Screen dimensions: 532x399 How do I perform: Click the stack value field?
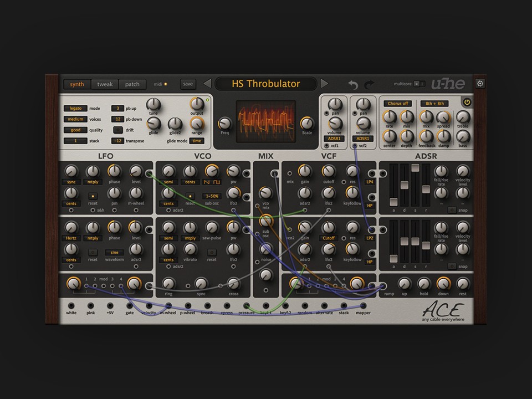coord(75,141)
